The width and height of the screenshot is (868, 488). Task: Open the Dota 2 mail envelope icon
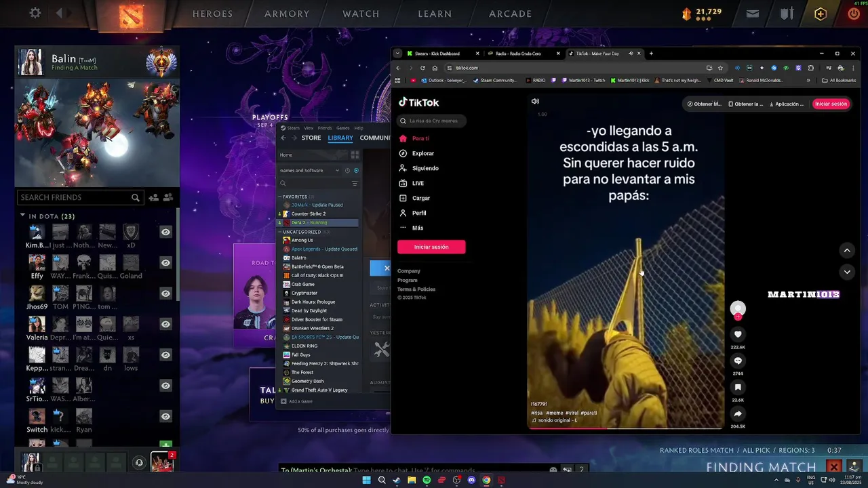tap(753, 14)
